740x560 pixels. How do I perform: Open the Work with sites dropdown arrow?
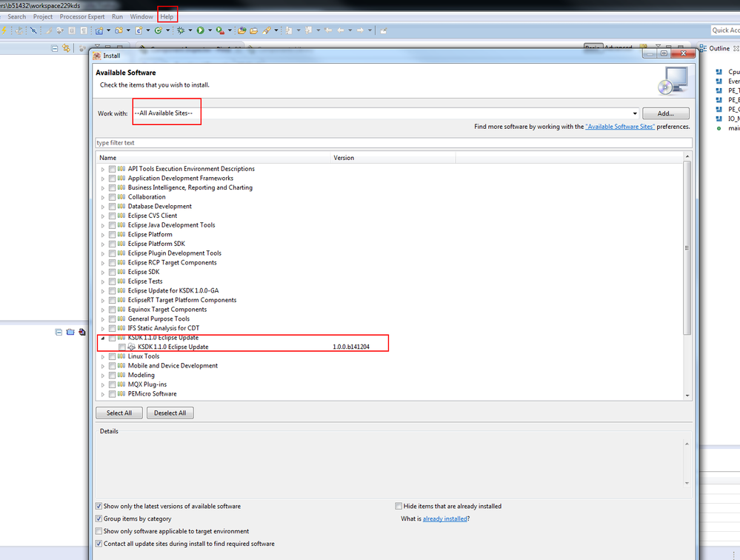click(635, 113)
